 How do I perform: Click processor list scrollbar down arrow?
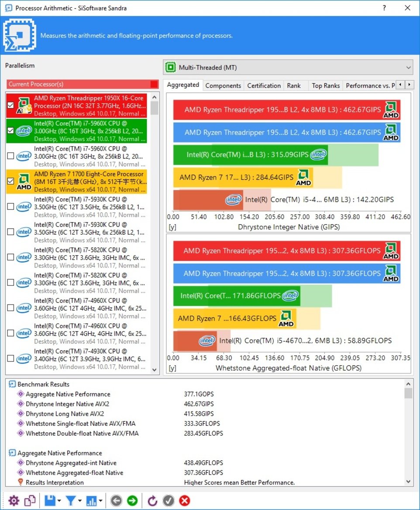pos(154,370)
